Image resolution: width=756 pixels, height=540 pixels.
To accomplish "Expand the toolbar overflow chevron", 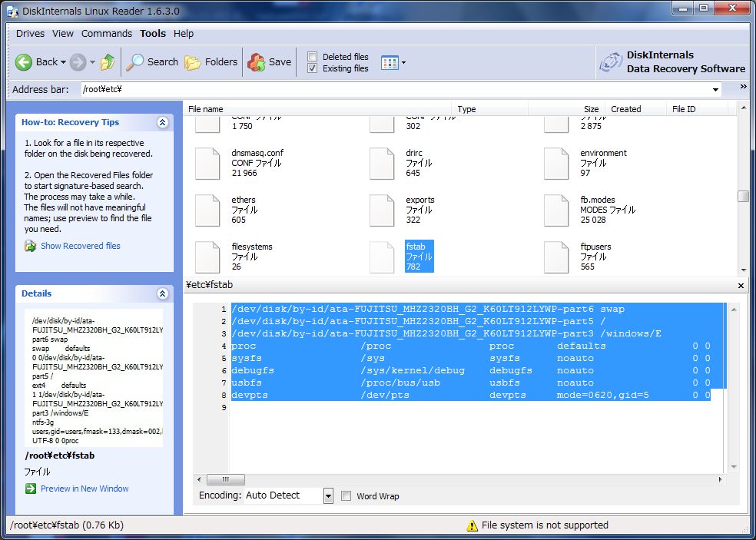I will pyautogui.click(x=744, y=87).
